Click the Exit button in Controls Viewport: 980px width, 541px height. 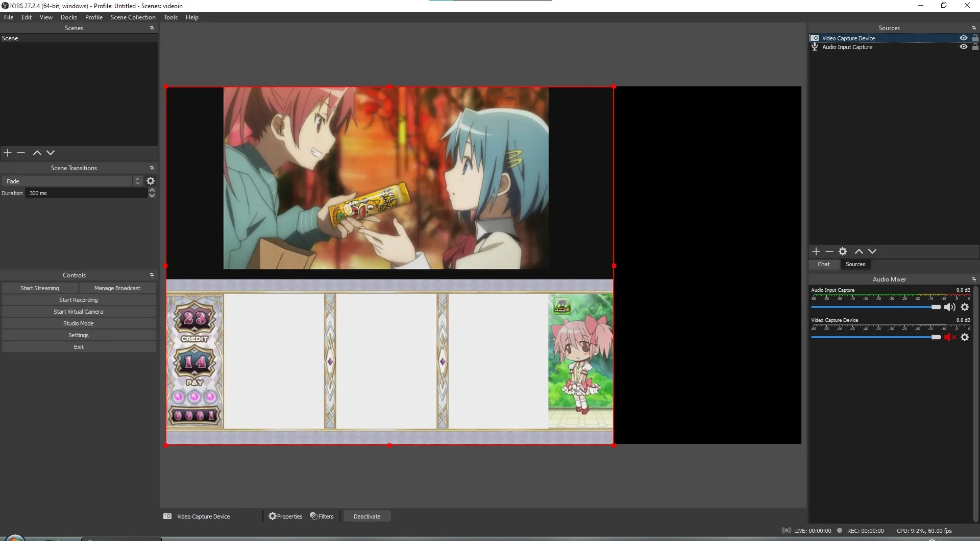coord(79,347)
